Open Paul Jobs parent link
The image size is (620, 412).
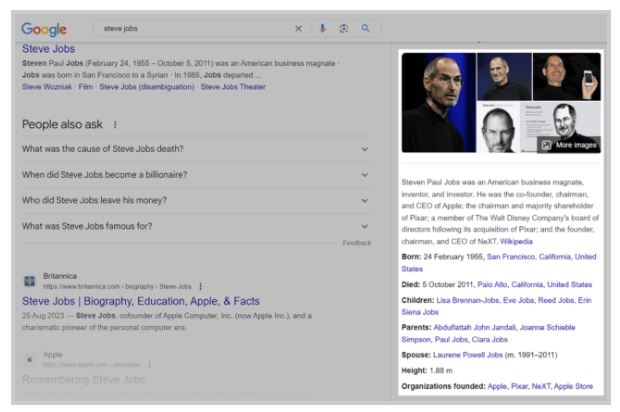(x=451, y=340)
